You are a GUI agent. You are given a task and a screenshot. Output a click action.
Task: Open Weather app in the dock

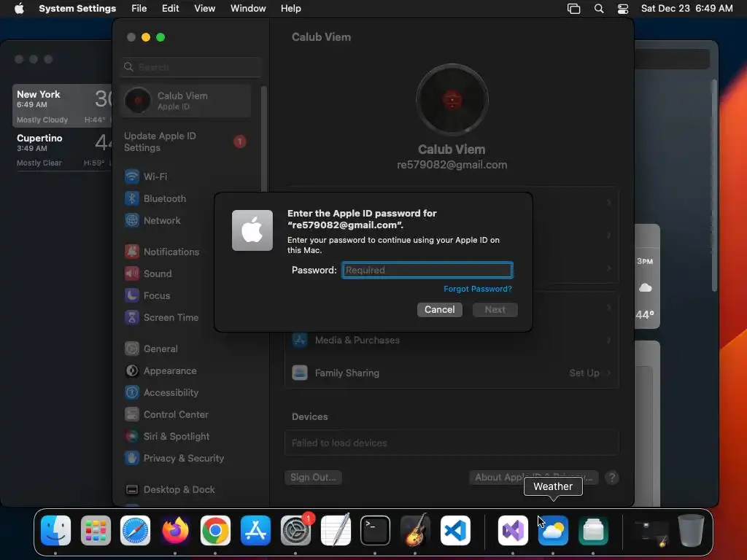click(553, 530)
